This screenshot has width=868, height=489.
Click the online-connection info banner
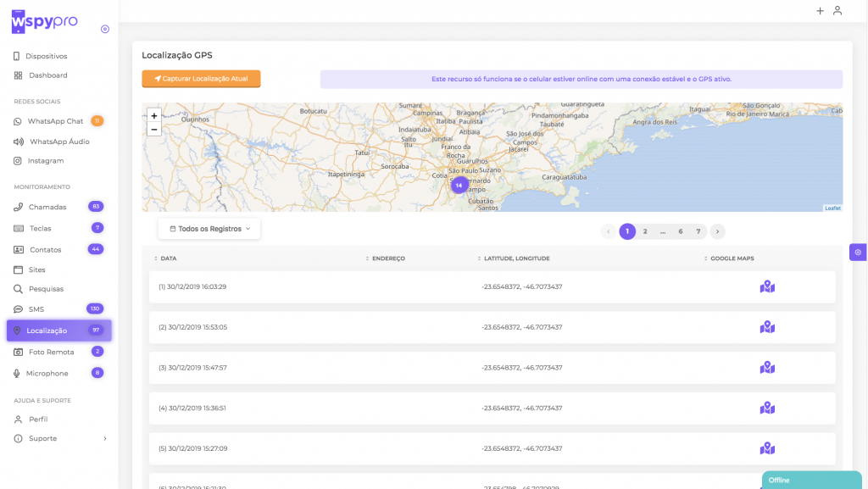[x=581, y=79]
